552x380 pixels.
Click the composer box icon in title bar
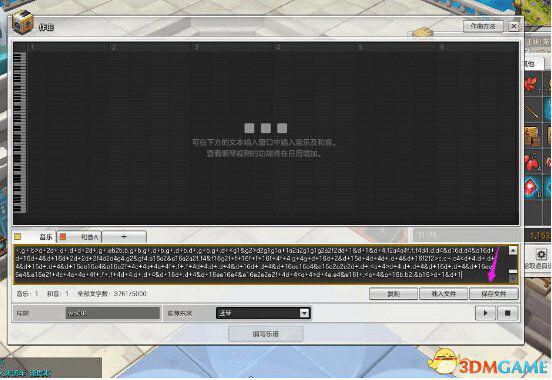click(x=22, y=22)
